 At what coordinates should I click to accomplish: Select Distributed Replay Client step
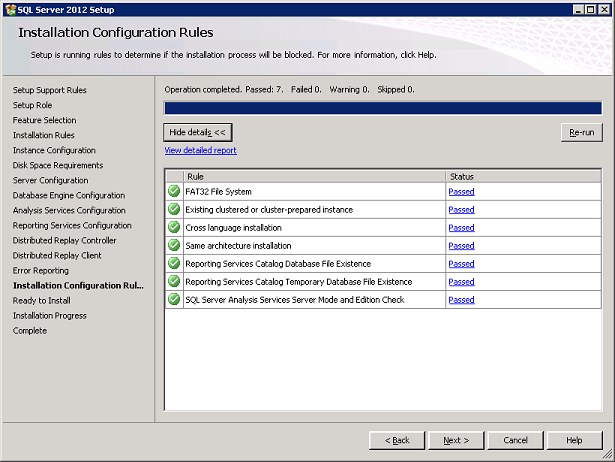point(57,256)
